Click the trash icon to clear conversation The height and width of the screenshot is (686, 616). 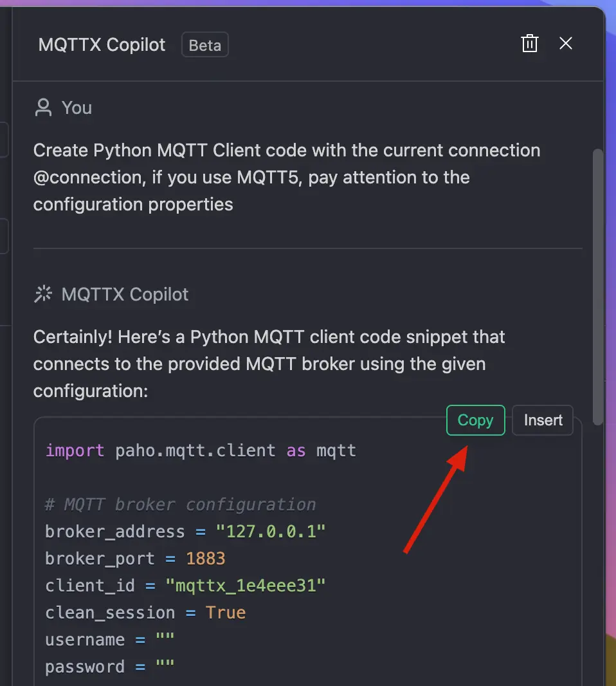[x=529, y=43]
